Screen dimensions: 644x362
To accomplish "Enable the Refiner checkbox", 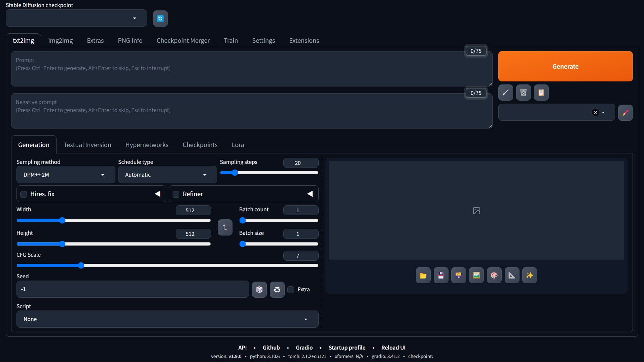I will tap(176, 194).
